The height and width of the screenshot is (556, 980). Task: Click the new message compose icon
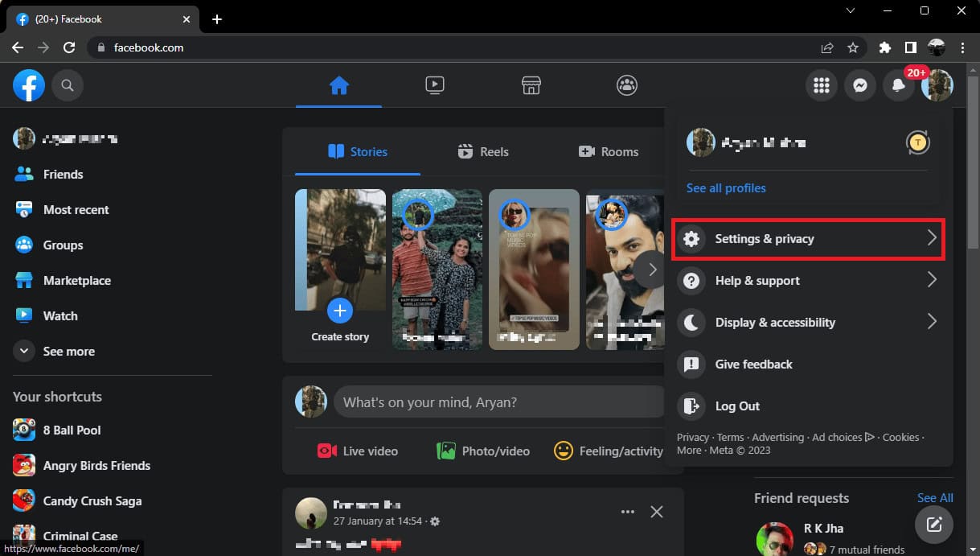coord(934,525)
